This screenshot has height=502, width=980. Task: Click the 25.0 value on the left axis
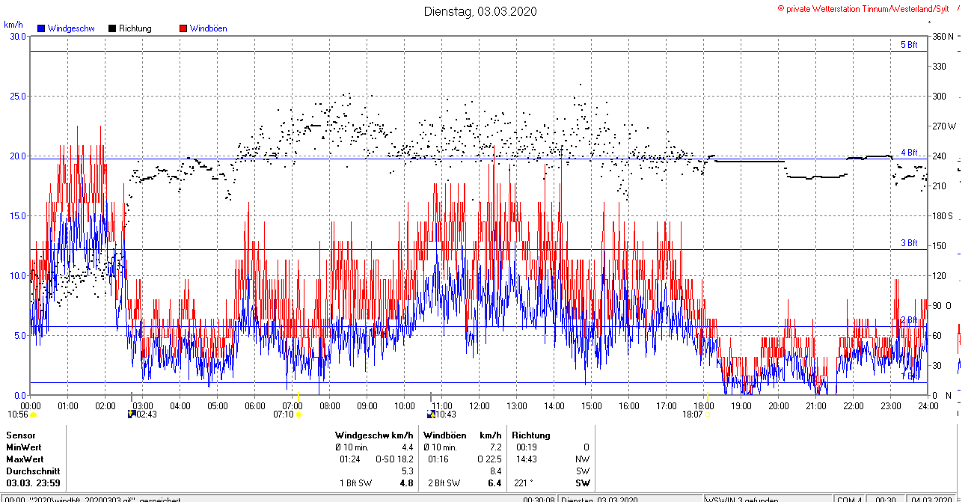pyautogui.click(x=16, y=96)
